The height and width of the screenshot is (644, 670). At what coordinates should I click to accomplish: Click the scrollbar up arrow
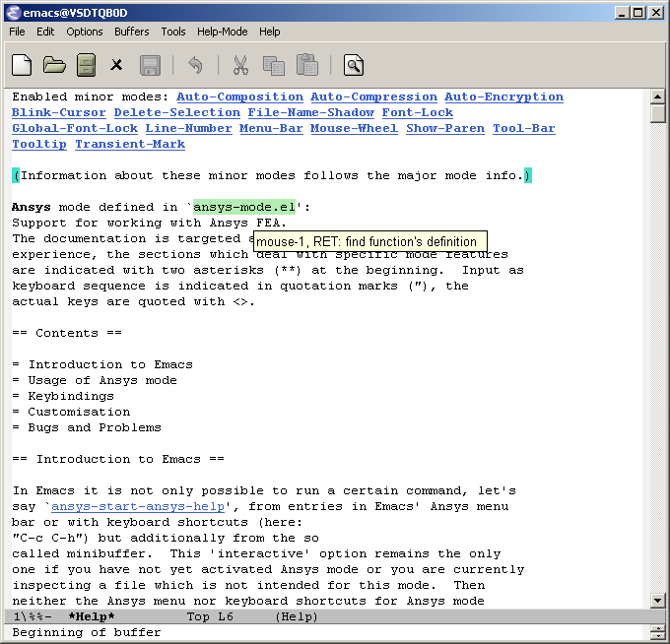[x=657, y=97]
